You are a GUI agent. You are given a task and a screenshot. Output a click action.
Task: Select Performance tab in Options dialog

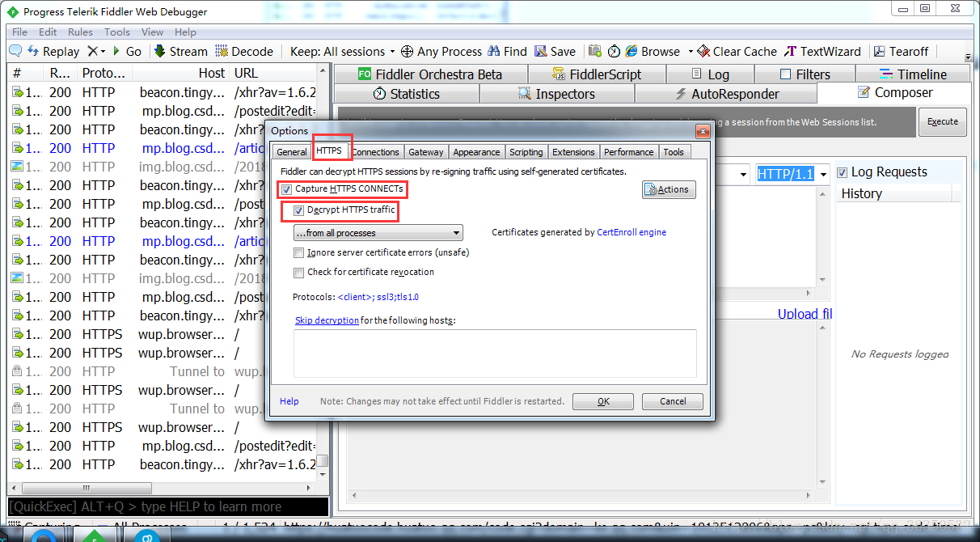click(x=628, y=152)
